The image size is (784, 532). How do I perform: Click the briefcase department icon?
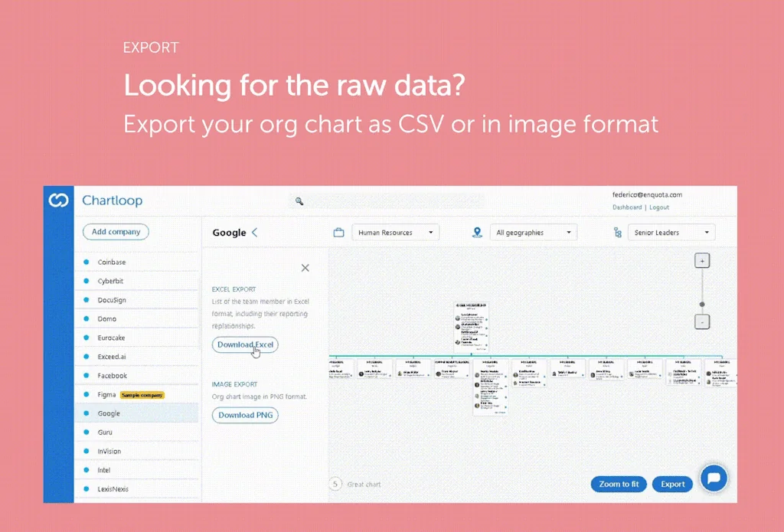tap(339, 233)
